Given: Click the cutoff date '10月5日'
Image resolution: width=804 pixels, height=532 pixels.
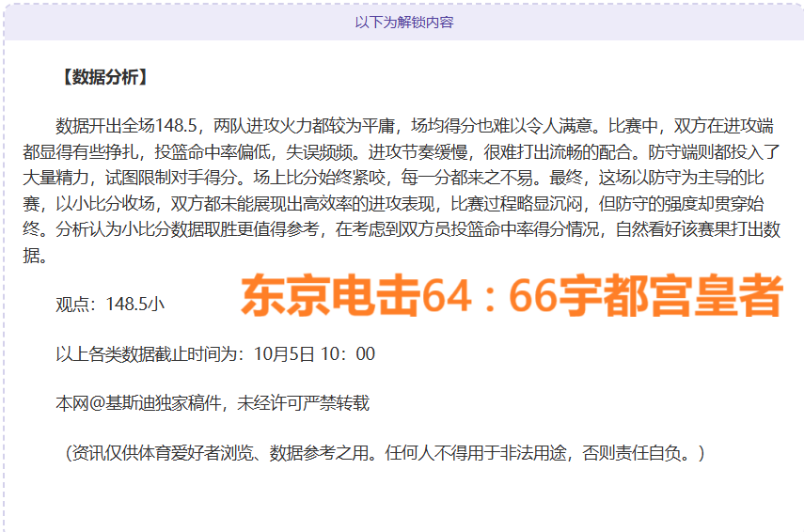Looking at the screenshot, I should [x=284, y=354].
